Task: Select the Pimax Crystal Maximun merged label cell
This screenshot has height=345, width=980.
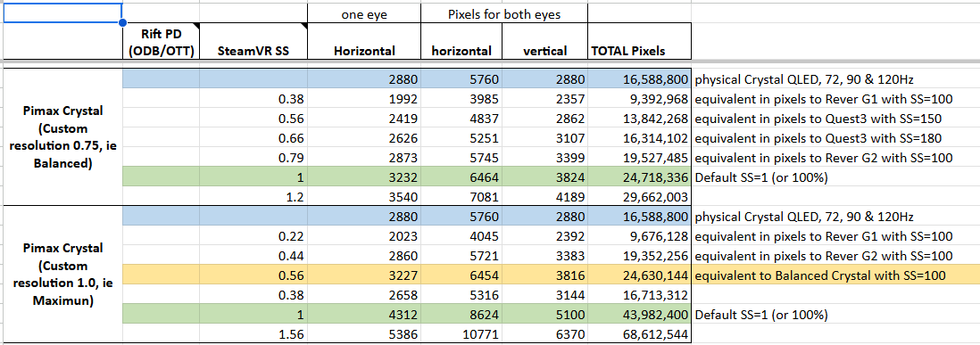Action: tap(63, 274)
